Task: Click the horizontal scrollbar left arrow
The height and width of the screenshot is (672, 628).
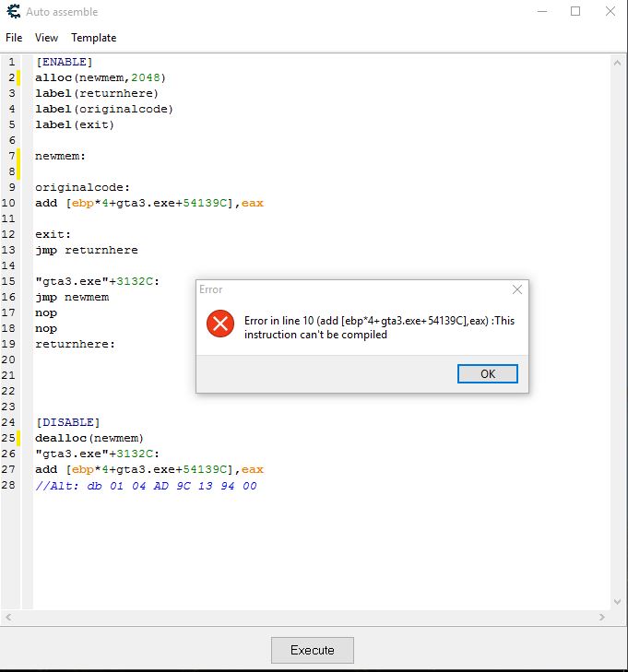Action: click(x=9, y=617)
